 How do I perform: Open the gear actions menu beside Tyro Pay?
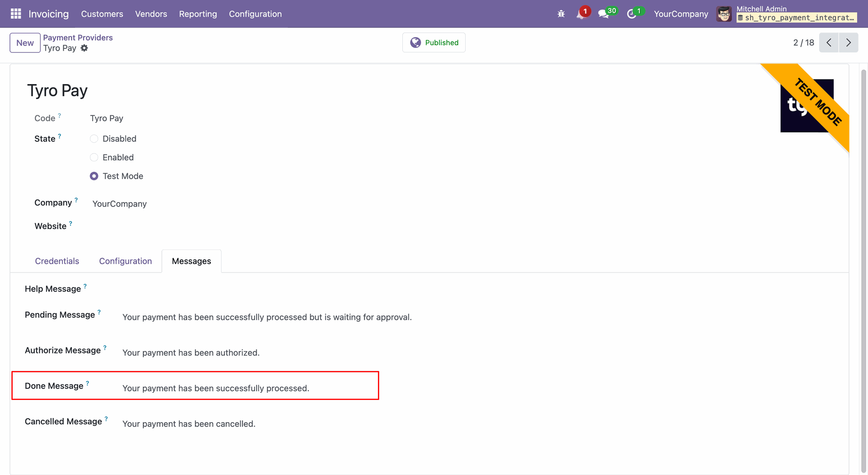click(x=84, y=48)
